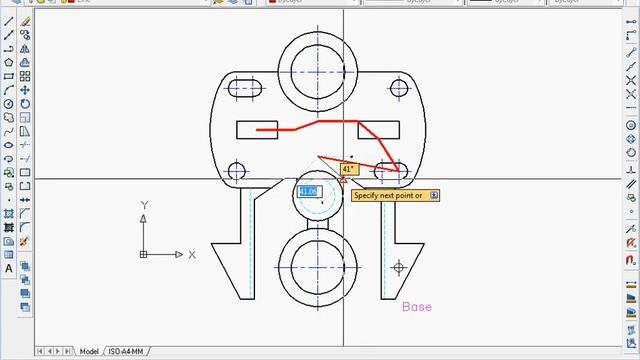Image resolution: width=640 pixels, height=360 pixels.
Task: Enable Quadrant object snap
Action: pos(631,139)
